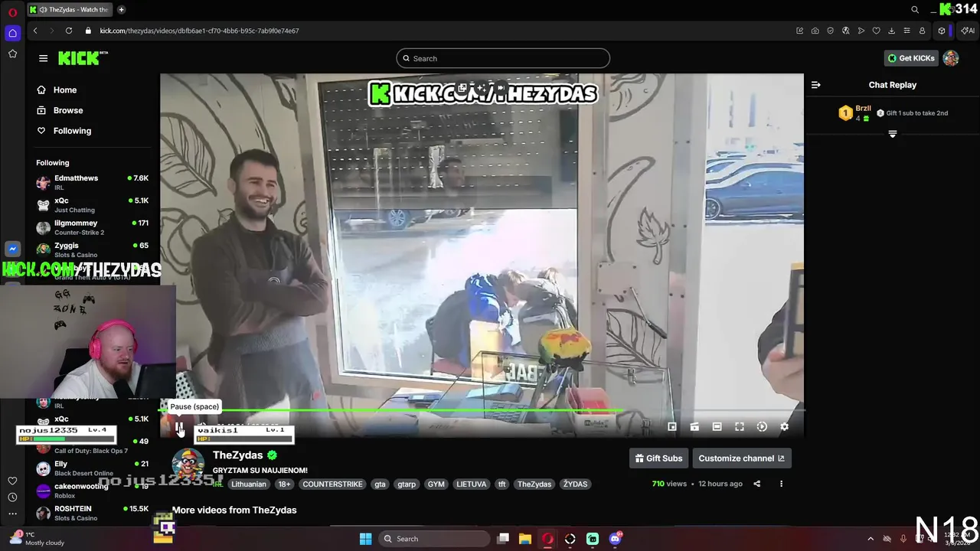The height and width of the screenshot is (551, 980).
Task: Open Messenger in Opera sidebar
Action: coord(12,249)
